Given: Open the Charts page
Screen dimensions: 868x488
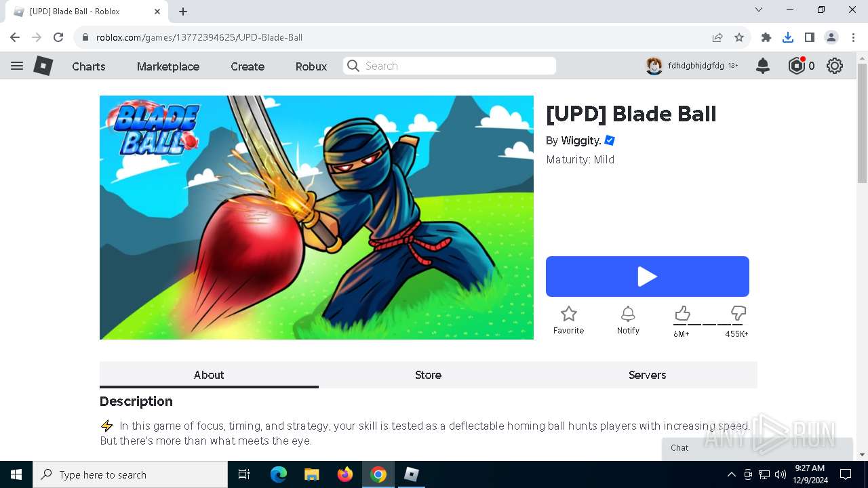Looking at the screenshot, I should pos(89,66).
